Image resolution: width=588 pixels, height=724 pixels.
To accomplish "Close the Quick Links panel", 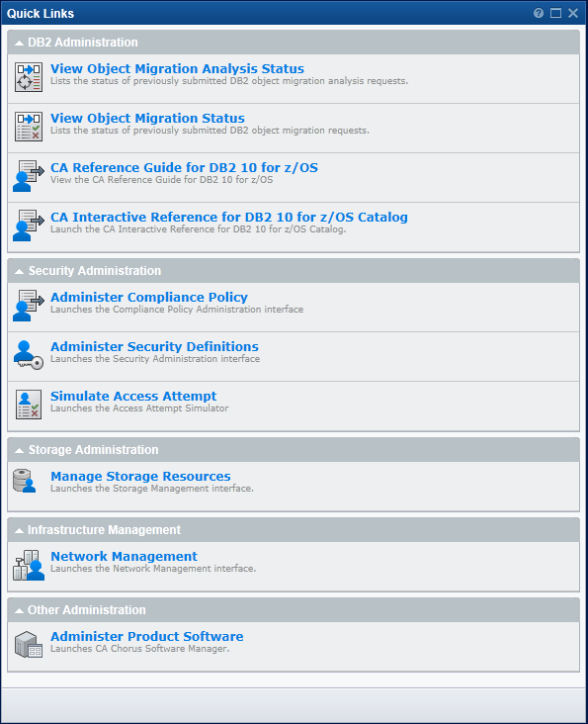I will pos(573,13).
